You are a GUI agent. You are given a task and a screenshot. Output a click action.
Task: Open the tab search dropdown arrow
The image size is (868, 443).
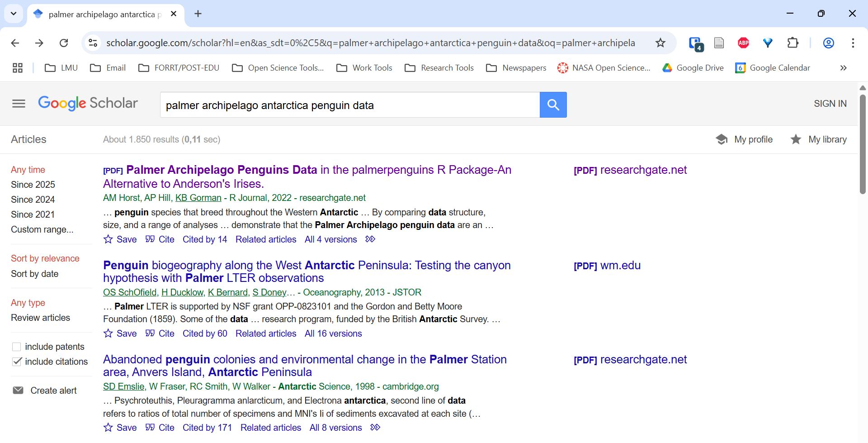coord(14,14)
